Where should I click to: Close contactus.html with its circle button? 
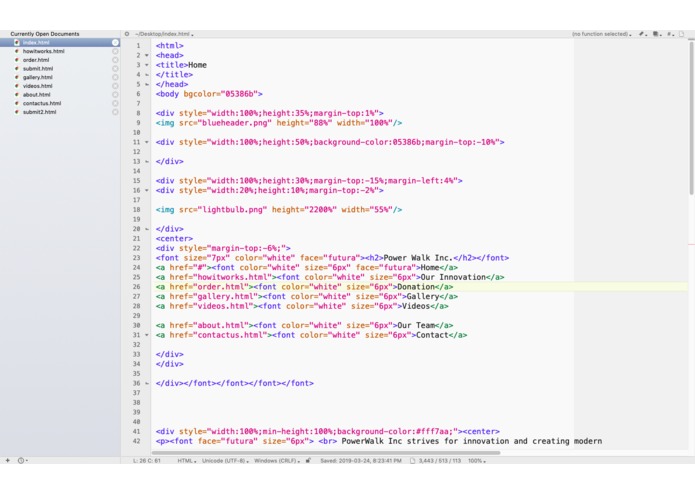115,103
